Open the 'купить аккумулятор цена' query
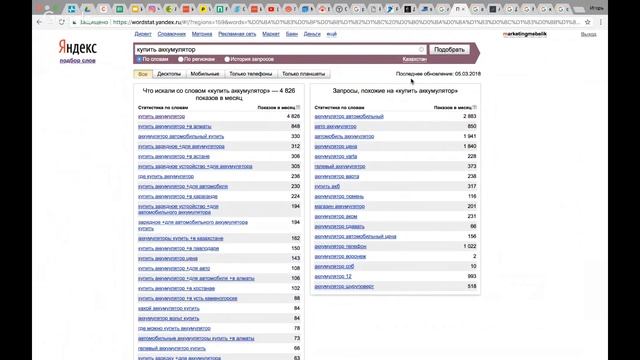This screenshot has width=640, height=360. [168, 258]
